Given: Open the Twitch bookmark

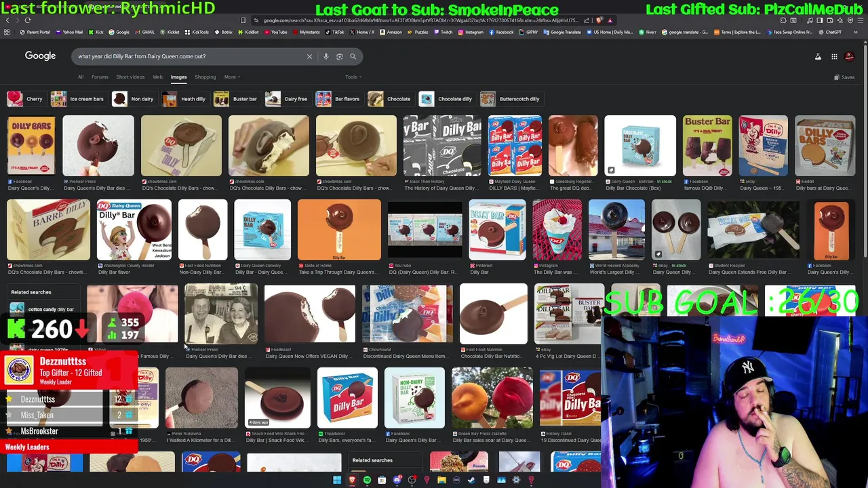Looking at the screenshot, I should pyautogui.click(x=441, y=32).
